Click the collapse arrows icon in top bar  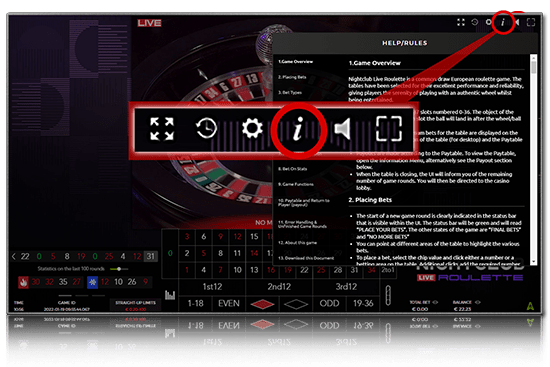coord(461,22)
